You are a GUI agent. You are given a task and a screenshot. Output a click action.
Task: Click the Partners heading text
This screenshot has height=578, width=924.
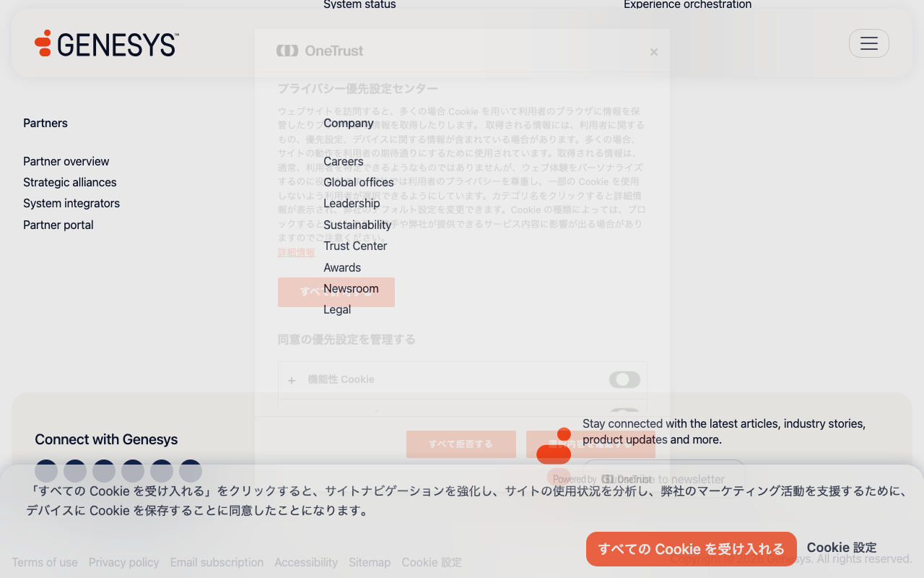[x=45, y=123]
